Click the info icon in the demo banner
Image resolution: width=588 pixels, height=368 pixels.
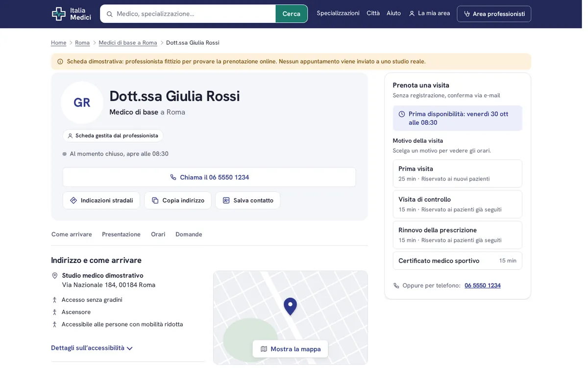point(60,62)
